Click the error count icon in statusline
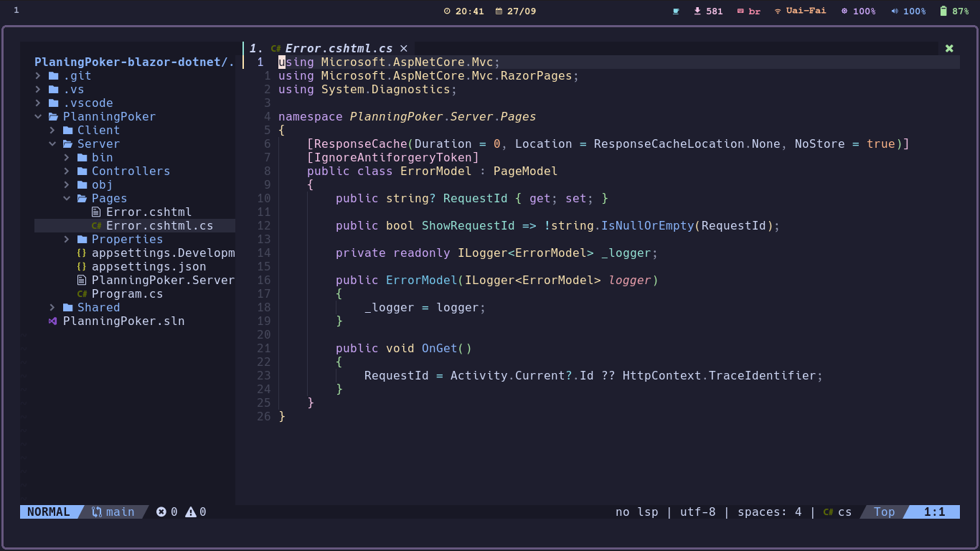The width and height of the screenshot is (980, 551). [x=161, y=512]
